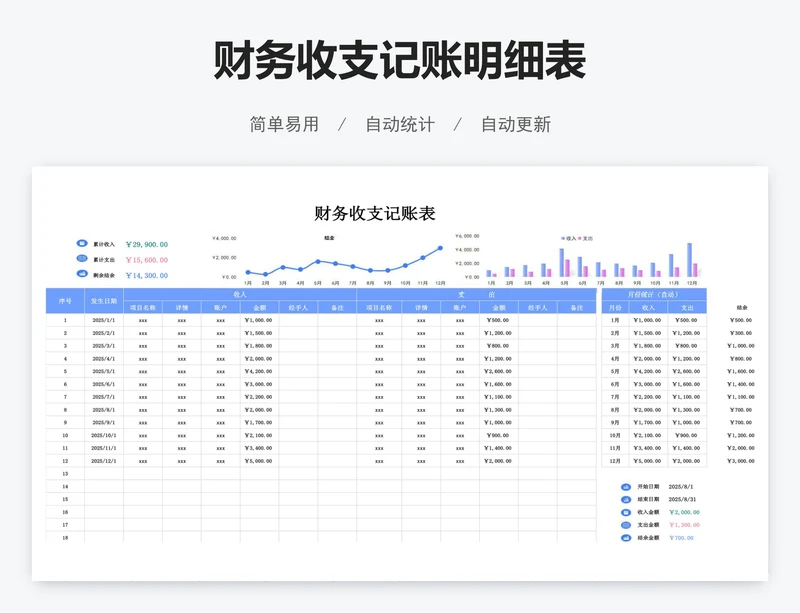Click income amount ¥5,000.00 in row 12

(259, 461)
